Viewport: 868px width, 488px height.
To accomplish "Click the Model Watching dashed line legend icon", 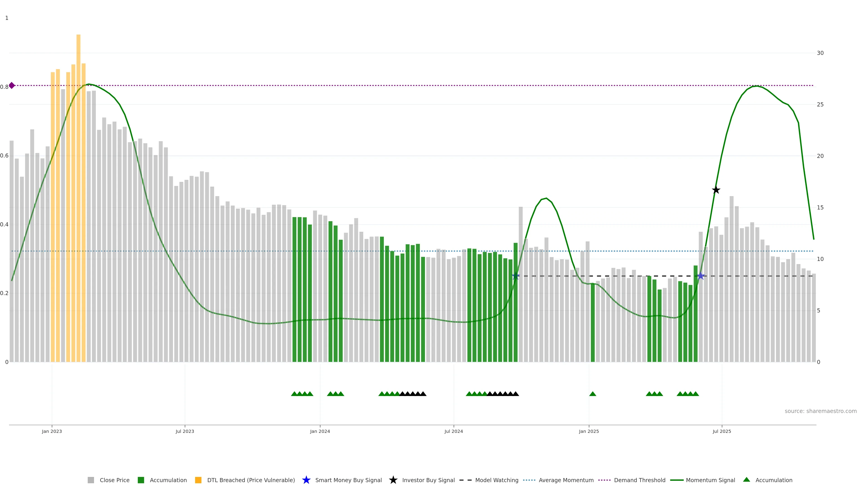I will [465, 480].
